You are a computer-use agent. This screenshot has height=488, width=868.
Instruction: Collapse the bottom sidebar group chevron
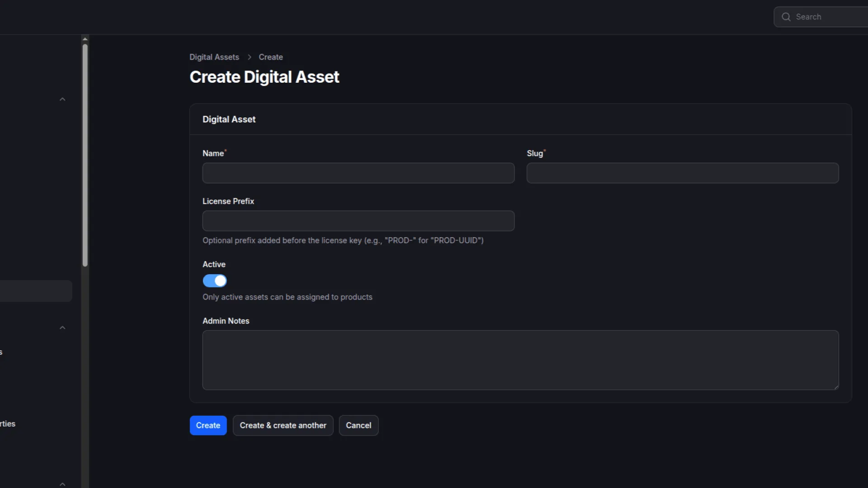tap(62, 484)
